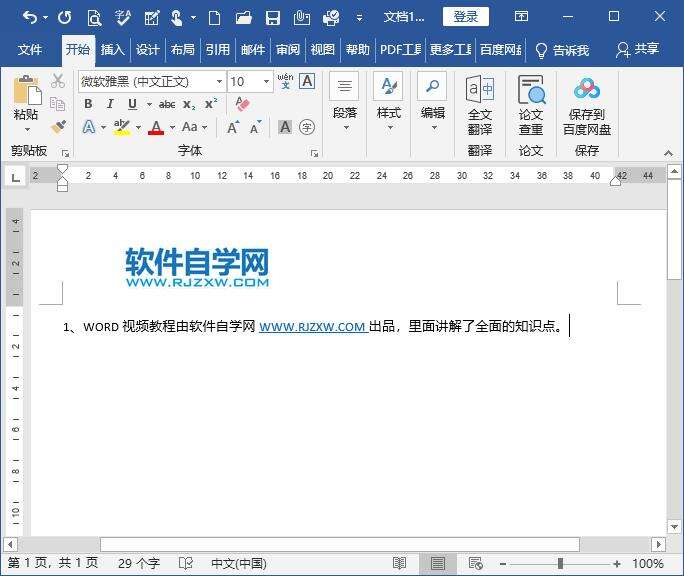Click the 29 word count indicator
Screen dimensions: 684x576
(x=139, y=563)
